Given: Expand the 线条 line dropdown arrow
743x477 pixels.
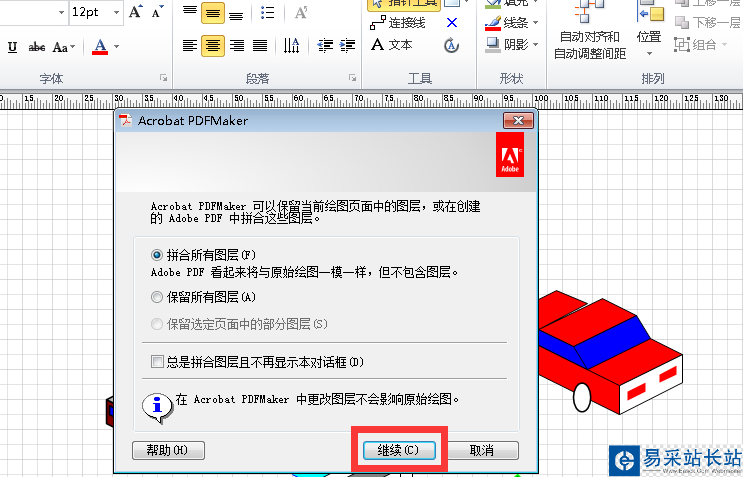Looking at the screenshot, I should point(535,22).
